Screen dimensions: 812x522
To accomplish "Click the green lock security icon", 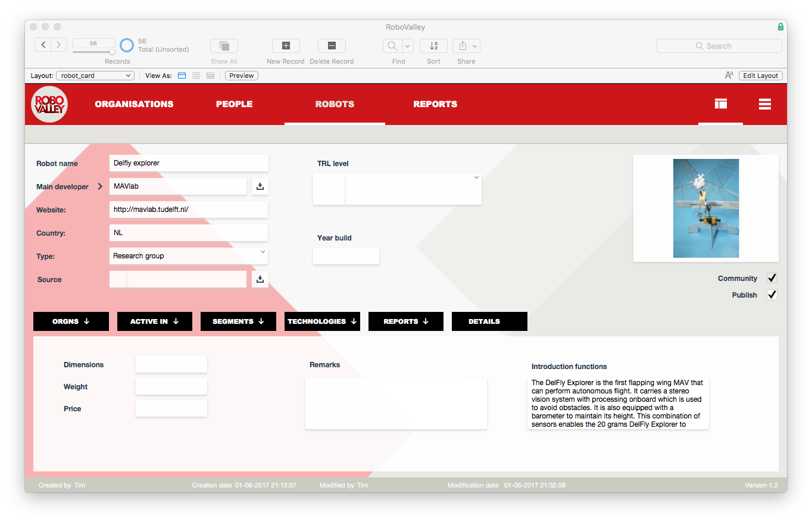I will click(780, 27).
